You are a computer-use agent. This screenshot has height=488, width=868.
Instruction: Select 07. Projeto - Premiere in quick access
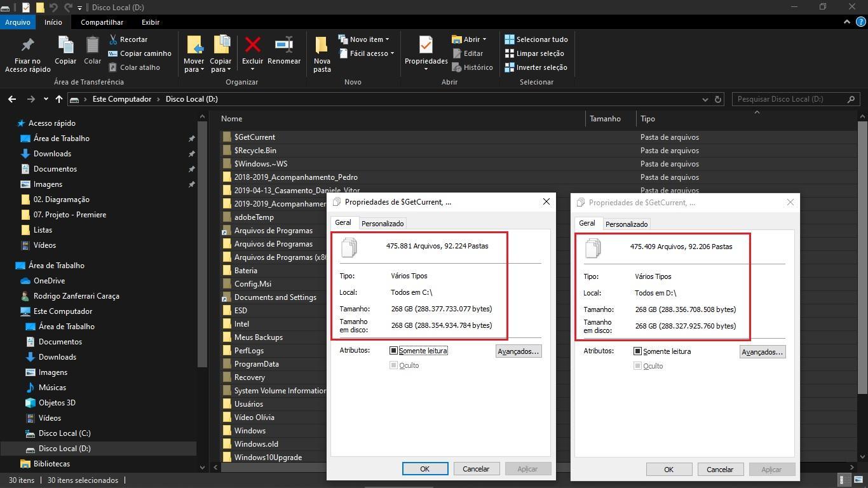69,215
